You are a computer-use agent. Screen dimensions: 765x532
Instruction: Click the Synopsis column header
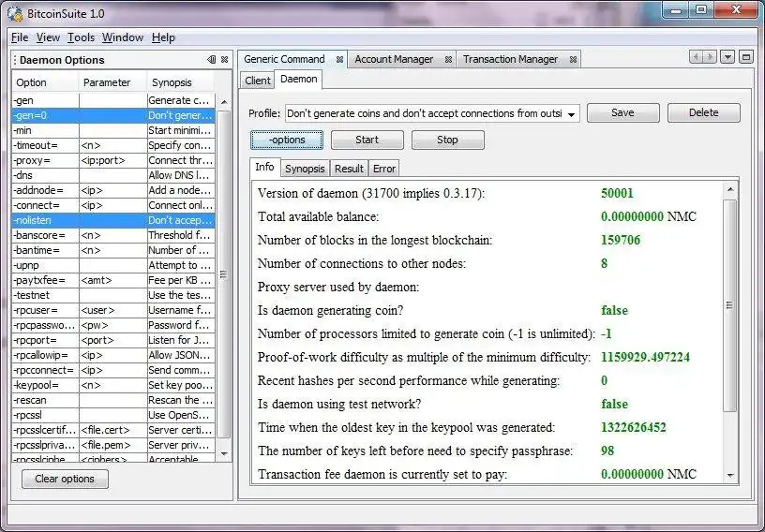click(181, 82)
